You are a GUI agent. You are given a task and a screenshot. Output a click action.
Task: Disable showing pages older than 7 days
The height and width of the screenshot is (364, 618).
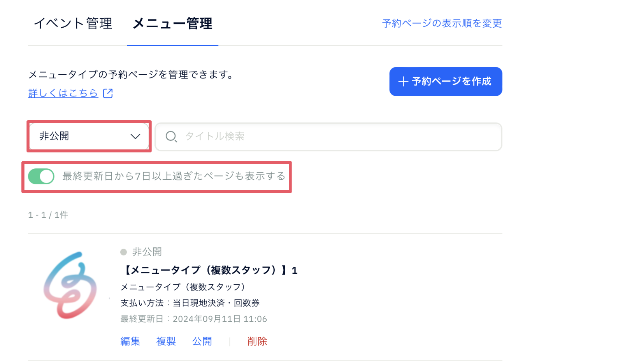coord(41,176)
